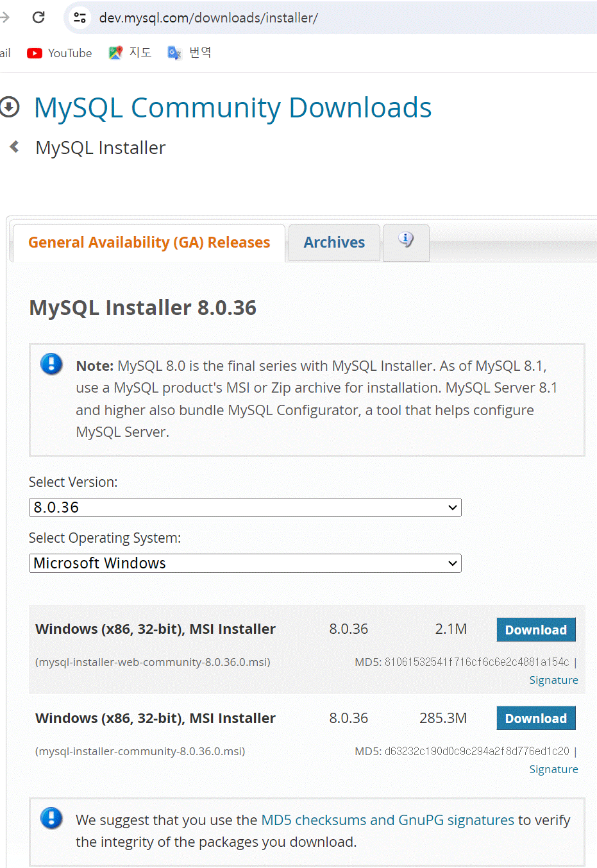Image resolution: width=597 pixels, height=868 pixels.
Task: Open MD5 checksums and GnuPG signatures link
Action: point(388,820)
